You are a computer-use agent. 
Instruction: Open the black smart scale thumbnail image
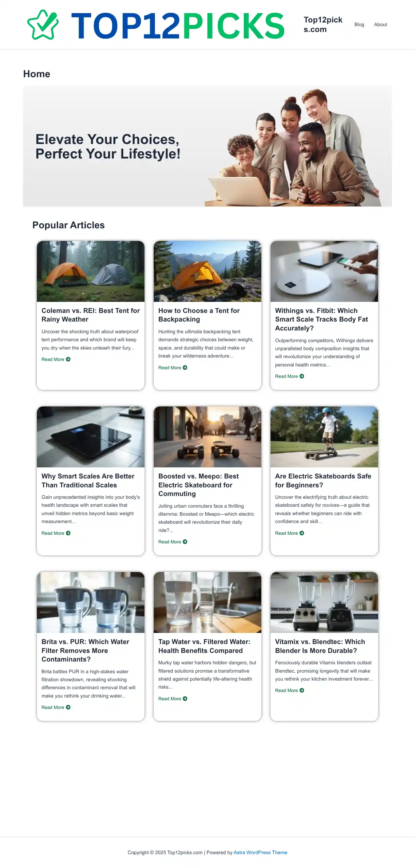point(91,437)
